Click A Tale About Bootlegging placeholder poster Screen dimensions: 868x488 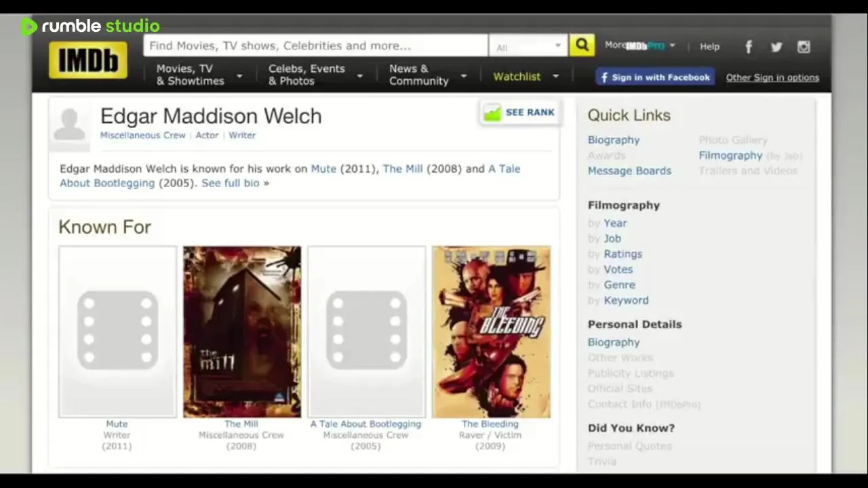coord(366,331)
